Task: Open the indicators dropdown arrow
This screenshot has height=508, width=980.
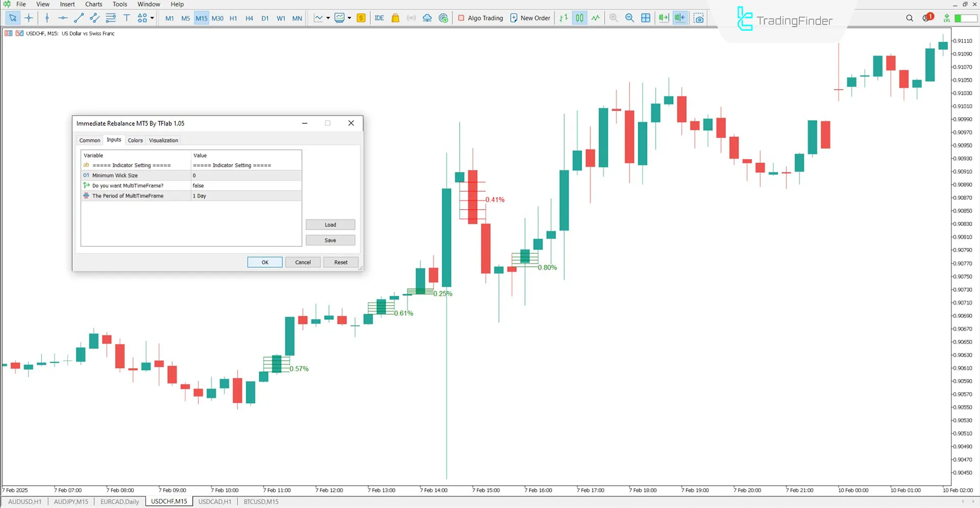Action: [327, 18]
